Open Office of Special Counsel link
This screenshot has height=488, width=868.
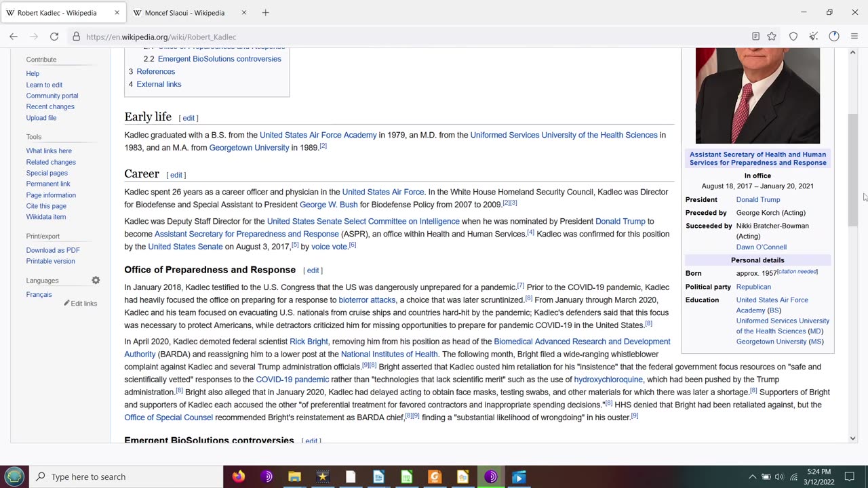pos(168,418)
